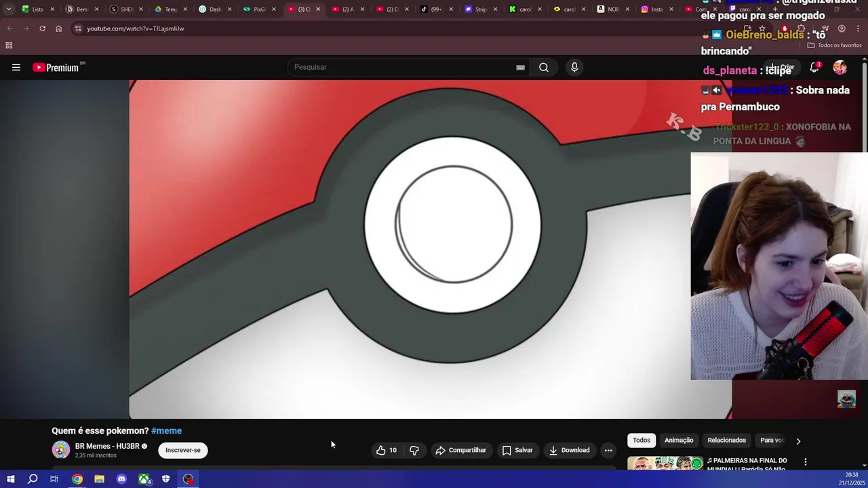Subscribe with the Inscrever-se button
Viewport: 868px width, 488px height.
tap(183, 450)
